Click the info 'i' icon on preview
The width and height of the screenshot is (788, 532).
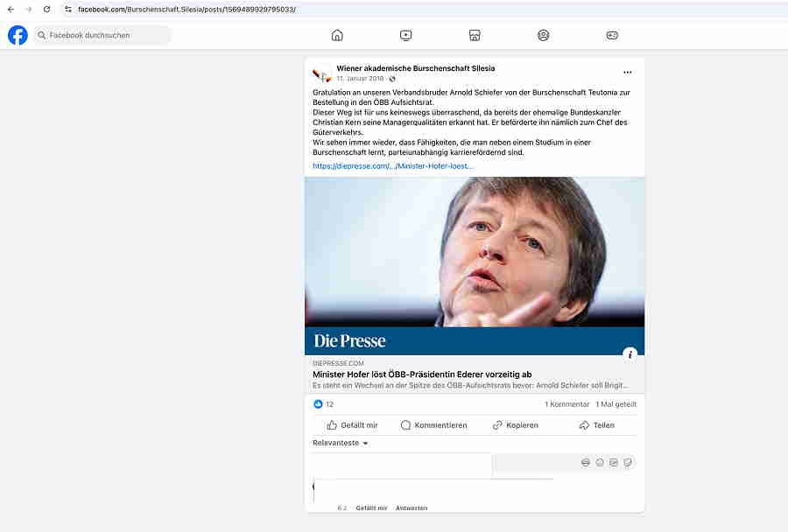630,354
